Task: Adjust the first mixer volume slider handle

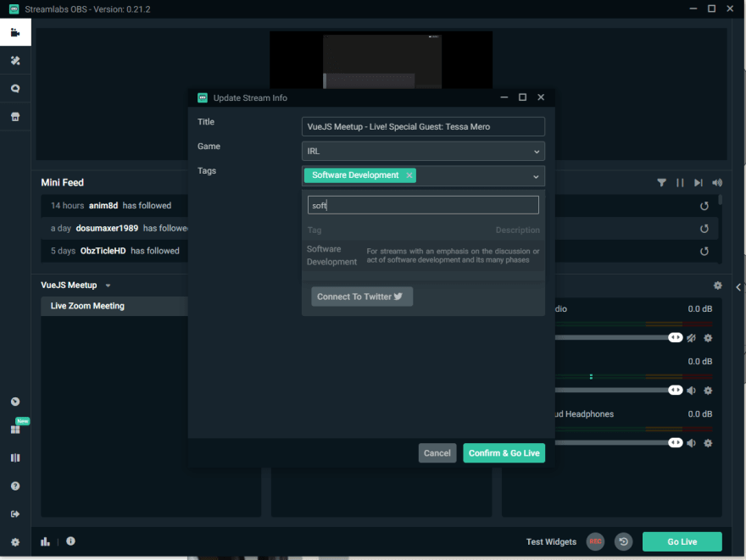Action: (x=675, y=337)
